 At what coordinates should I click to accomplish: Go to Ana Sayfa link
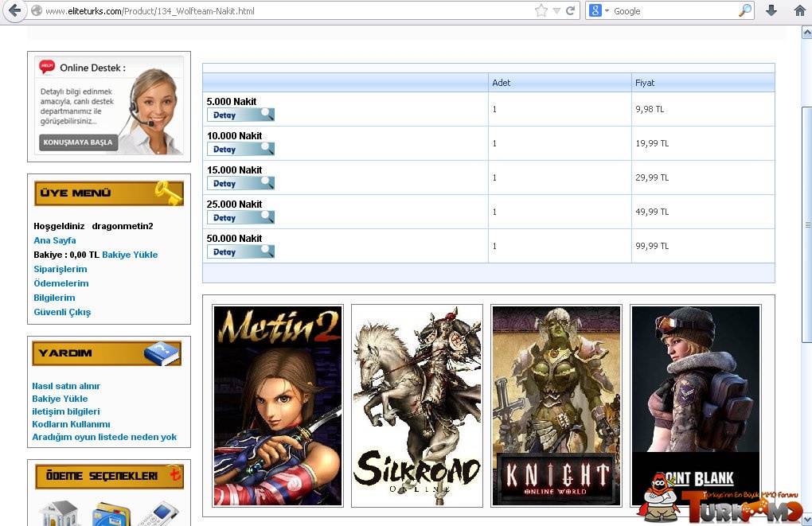tap(55, 240)
